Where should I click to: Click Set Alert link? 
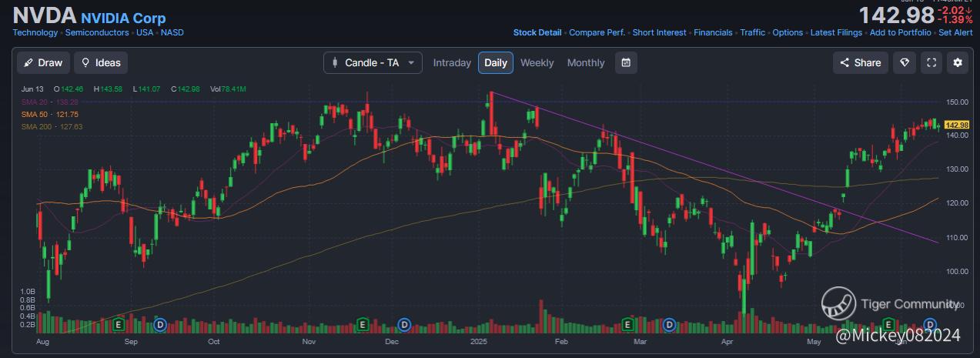pyautogui.click(x=955, y=32)
